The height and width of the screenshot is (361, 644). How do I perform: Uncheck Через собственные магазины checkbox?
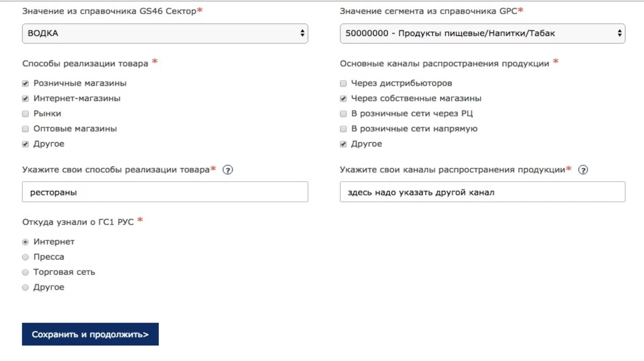coord(343,99)
